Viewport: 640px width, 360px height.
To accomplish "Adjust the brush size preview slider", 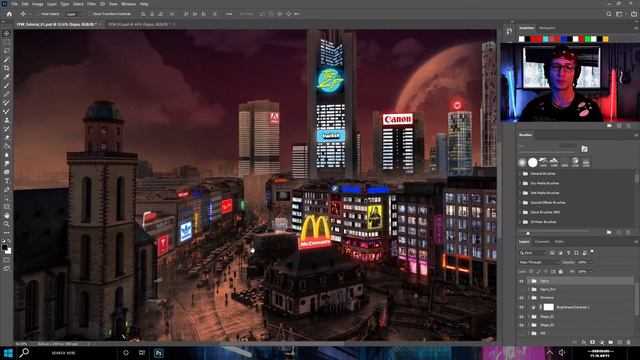I will click(x=528, y=233).
